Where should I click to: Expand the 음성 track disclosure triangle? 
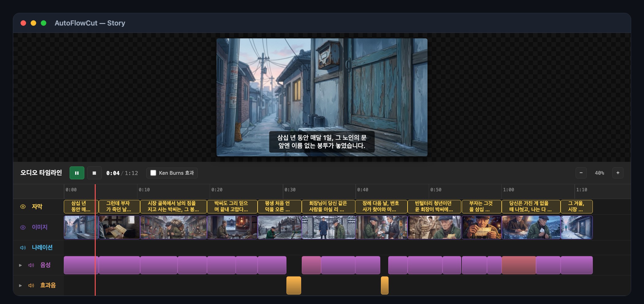tap(20, 265)
